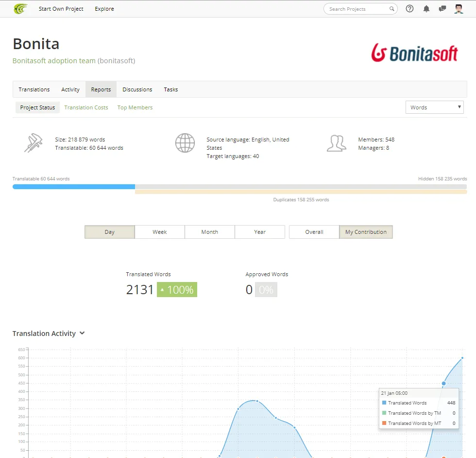Click "Target languages: 40" text
Image resolution: width=476 pixels, height=458 pixels.
233,156
